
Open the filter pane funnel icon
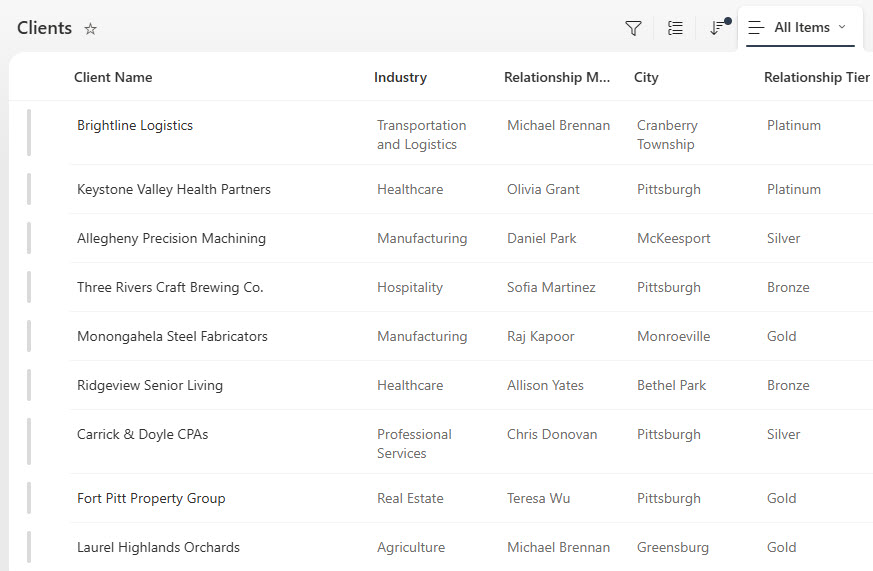coord(633,28)
